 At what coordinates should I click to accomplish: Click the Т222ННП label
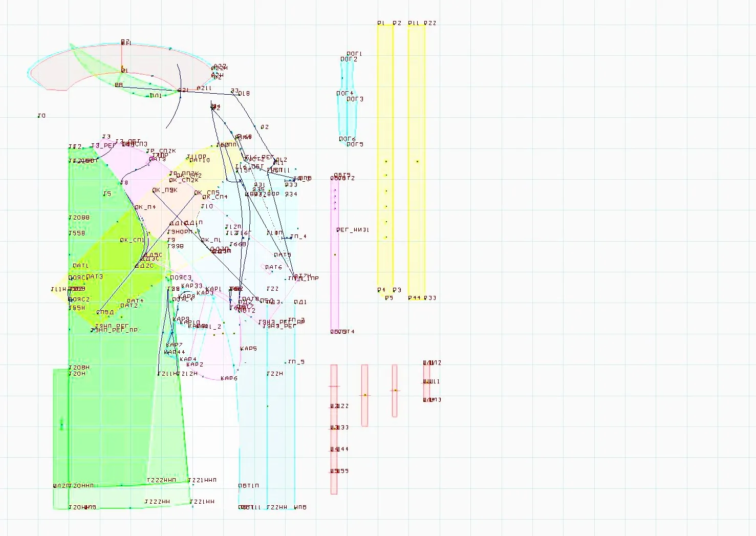point(161,481)
